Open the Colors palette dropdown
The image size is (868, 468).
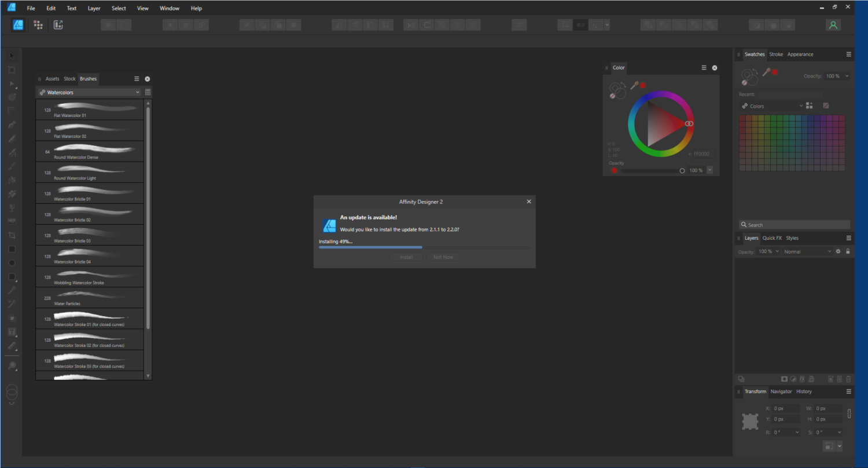click(771, 106)
